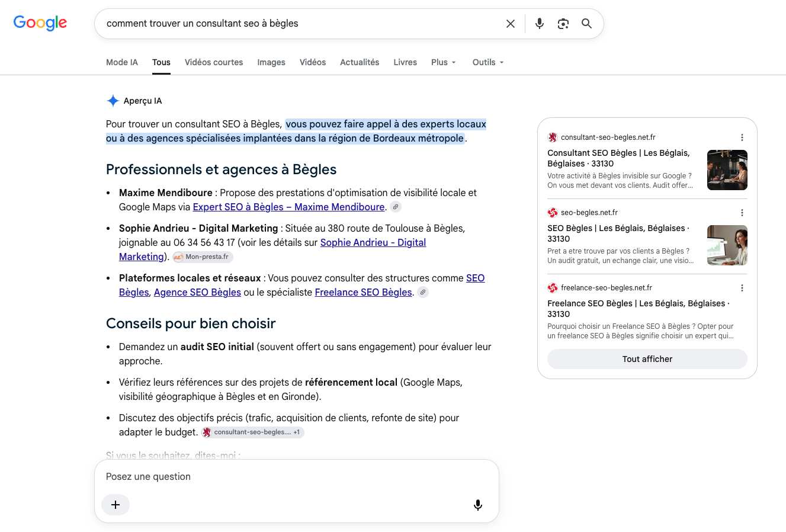This screenshot has width=786, height=532.
Task: Click consultant-seo-begles.net.fr domain text
Action: tap(608, 137)
